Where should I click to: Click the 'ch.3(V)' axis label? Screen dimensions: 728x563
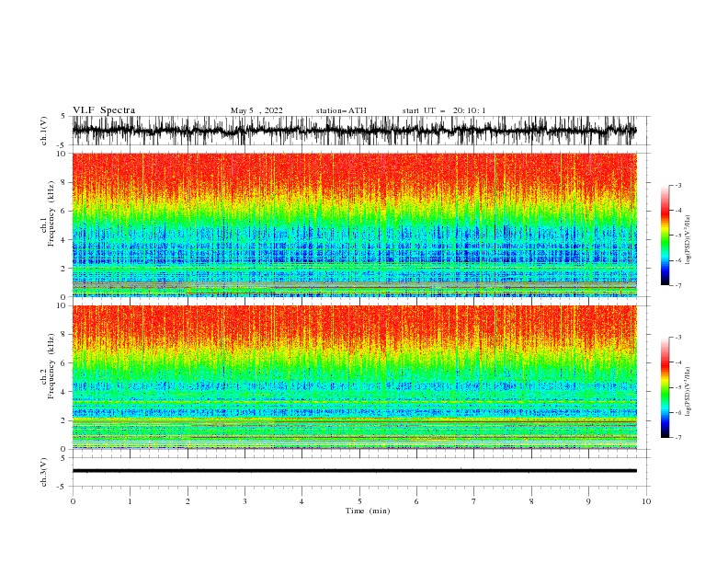point(44,472)
